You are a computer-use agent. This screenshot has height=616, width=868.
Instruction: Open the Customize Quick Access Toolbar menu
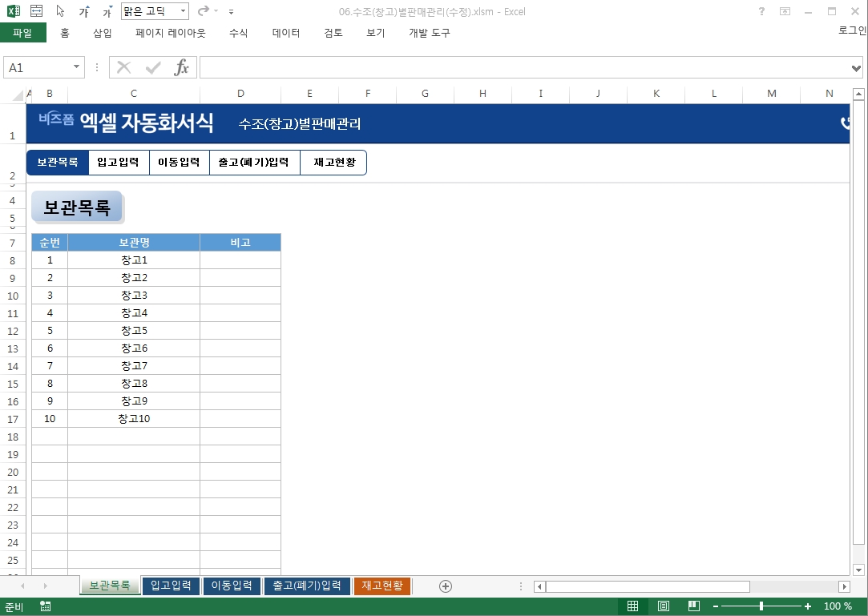(x=232, y=12)
